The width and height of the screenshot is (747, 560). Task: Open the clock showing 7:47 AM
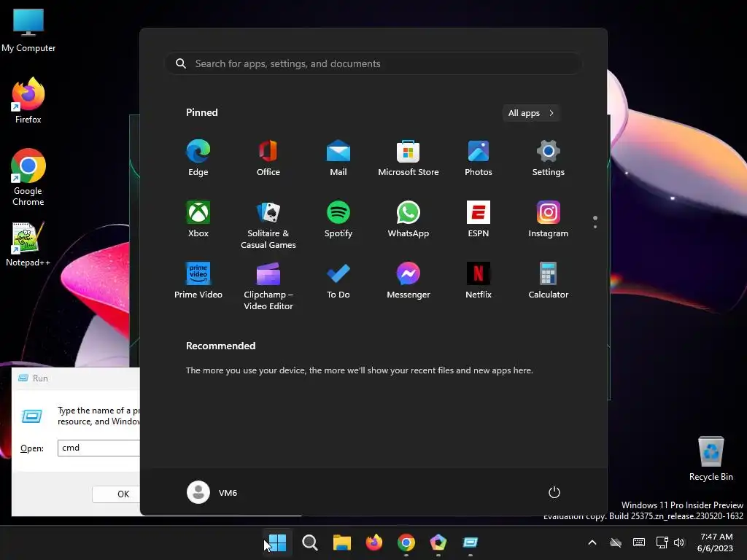click(x=715, y=542)
